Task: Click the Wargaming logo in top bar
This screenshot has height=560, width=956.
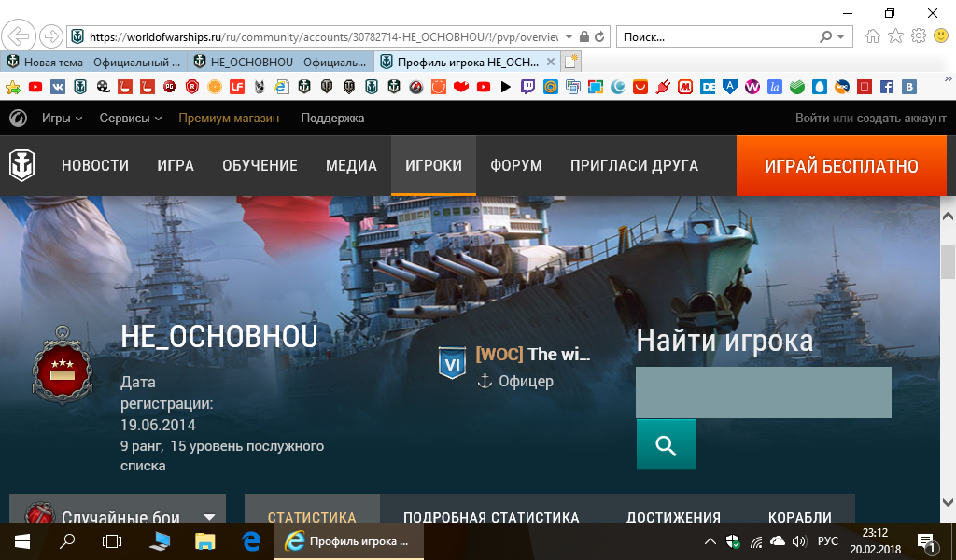Action: 19,118
